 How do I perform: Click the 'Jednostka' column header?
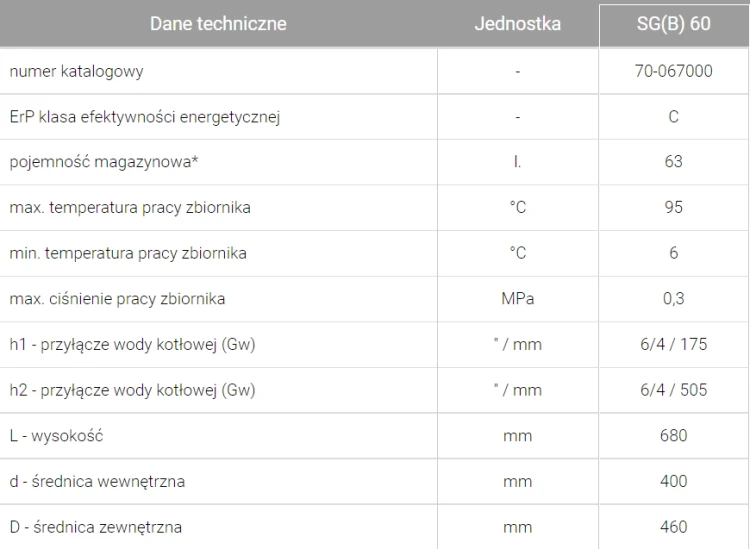coord(518,24)
